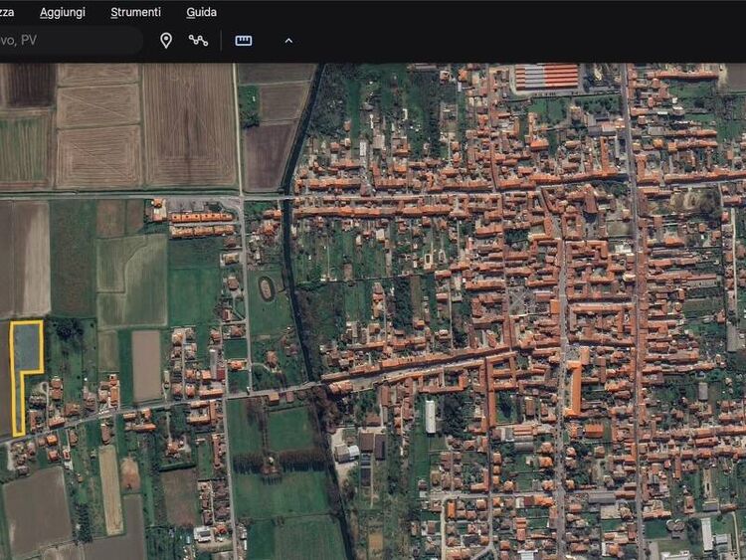Viewport: 746px width, 560px height.
Task: Click the long narrow orange-roofed building
Action: 575,388
